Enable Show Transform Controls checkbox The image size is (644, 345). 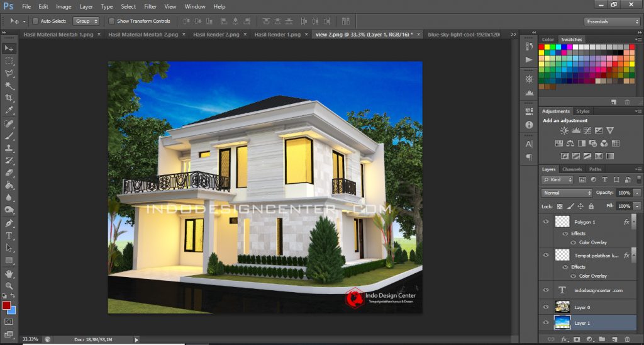tap(111, 21)
